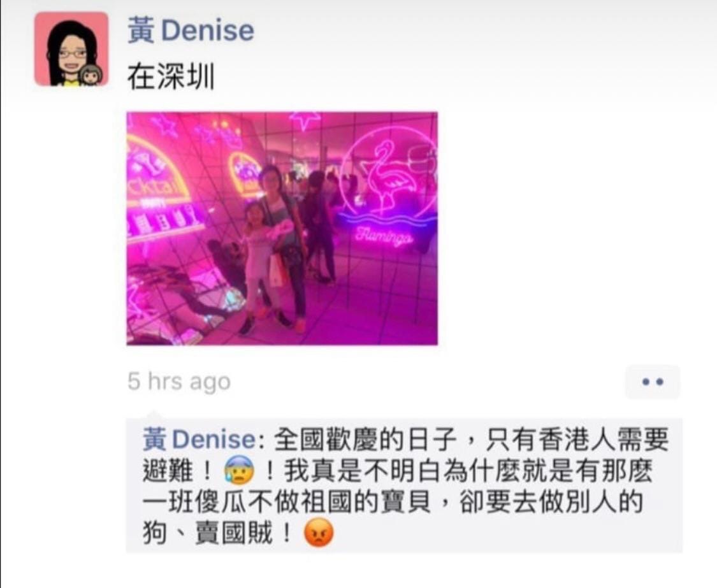The width and height of the screenshot is (717, 588).
Task: Tap the fearful blue-forehead emoji in comment
Action: (x=239, y=470)
